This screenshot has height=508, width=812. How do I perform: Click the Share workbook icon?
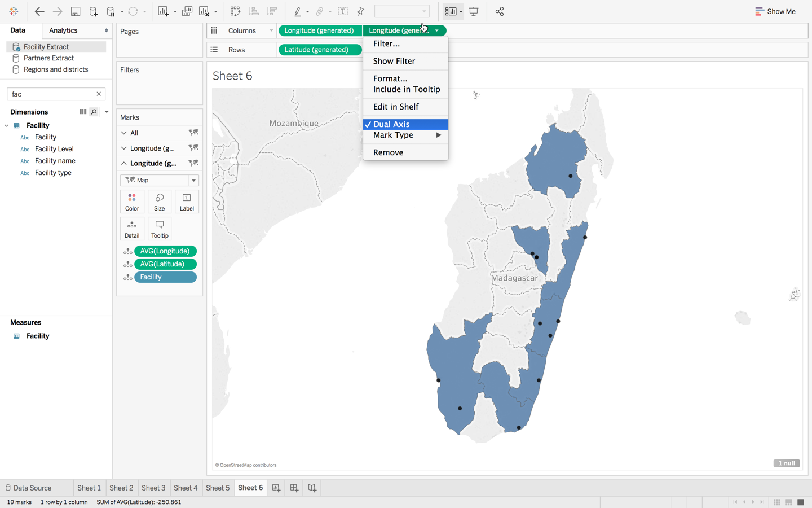tap(500, 11)
